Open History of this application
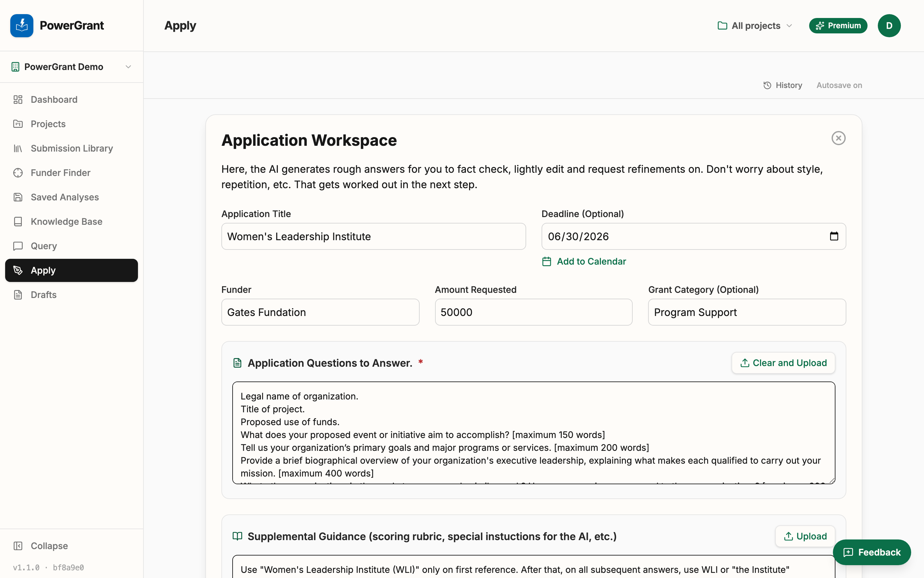Image resolution: width=924 pixels, height=578 pixels. click(x=782, y=85)
